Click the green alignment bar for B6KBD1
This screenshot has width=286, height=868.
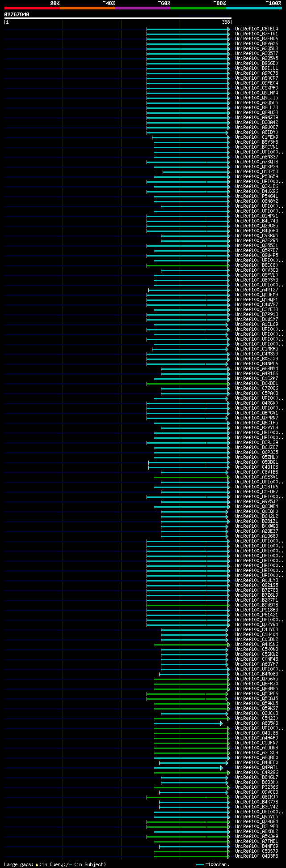188,384
